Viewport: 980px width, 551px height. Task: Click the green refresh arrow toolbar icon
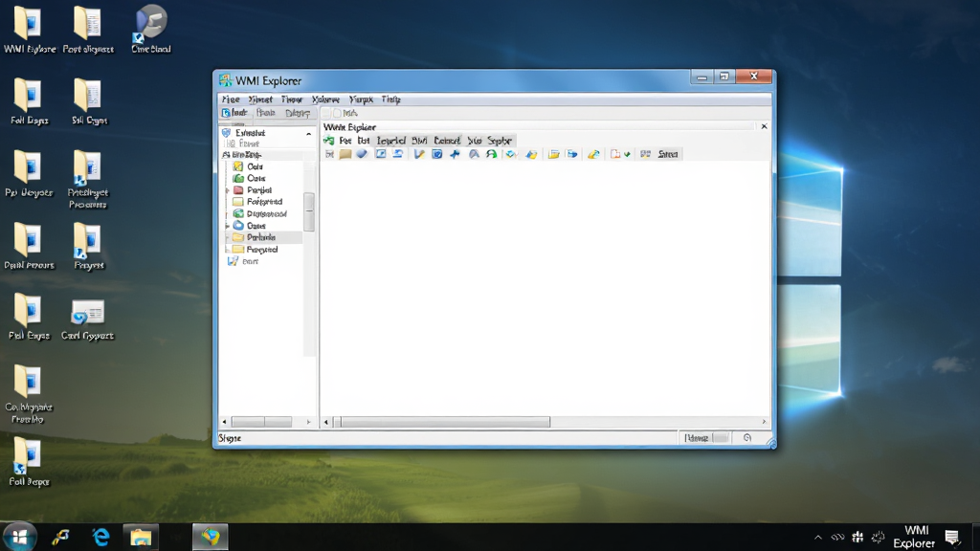pyautogui.click(x=492, y=154)
